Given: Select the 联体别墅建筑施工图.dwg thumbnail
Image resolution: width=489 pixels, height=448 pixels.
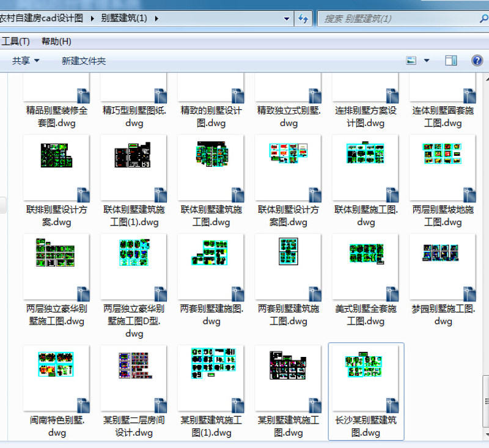Looking at the screenshot, I should (x=211, y=167).
